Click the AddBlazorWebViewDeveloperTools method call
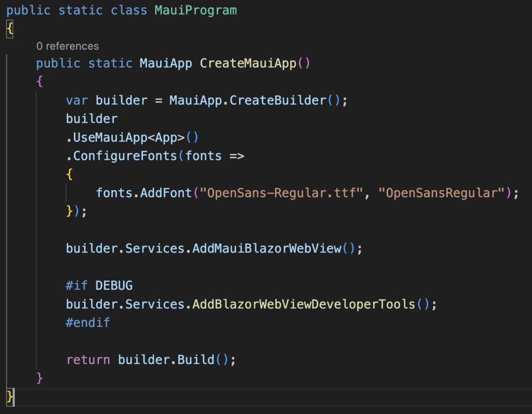 pyautogui.click(x=304, y=304)
